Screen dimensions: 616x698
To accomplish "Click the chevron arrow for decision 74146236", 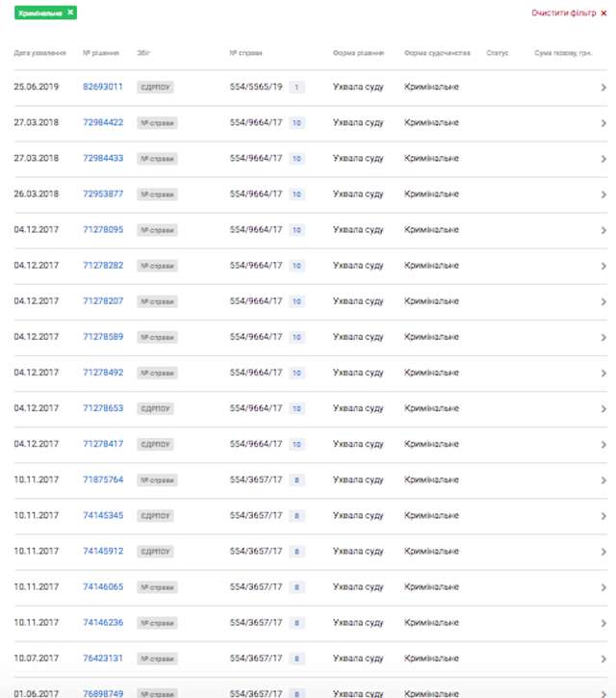I will point(603,623).
